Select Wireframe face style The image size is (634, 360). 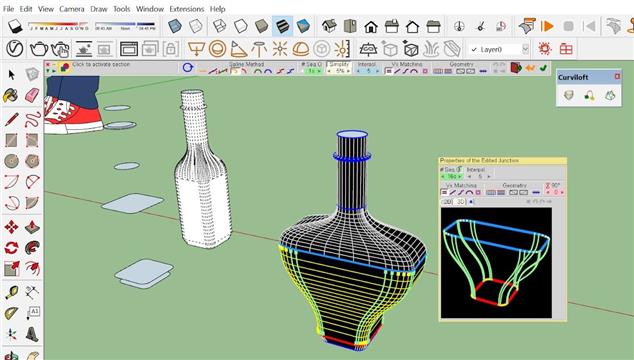pyautogui.click(x=220, y=26)
